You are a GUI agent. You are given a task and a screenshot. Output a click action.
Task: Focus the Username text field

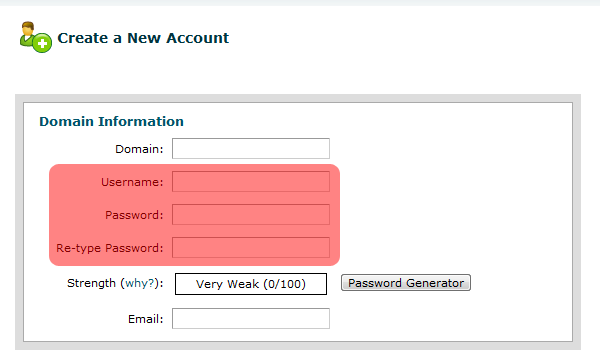coord(251,181)
